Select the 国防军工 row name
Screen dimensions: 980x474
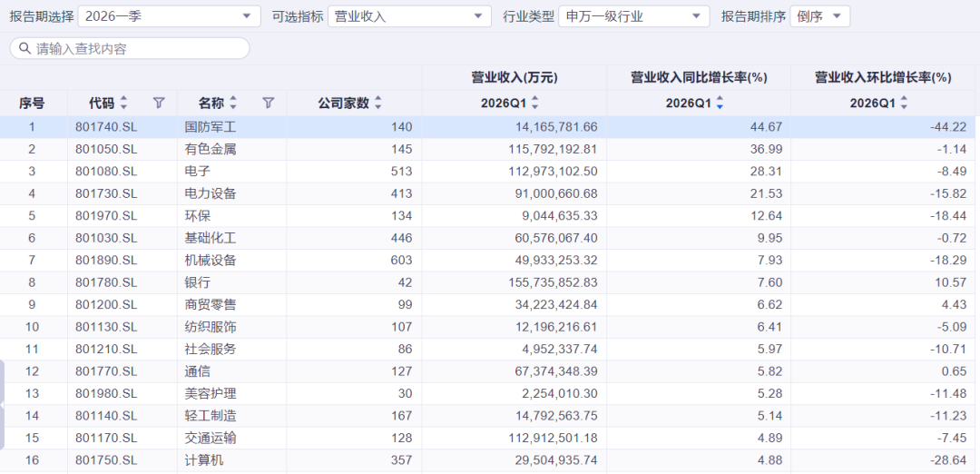click(x=211, y=127)
